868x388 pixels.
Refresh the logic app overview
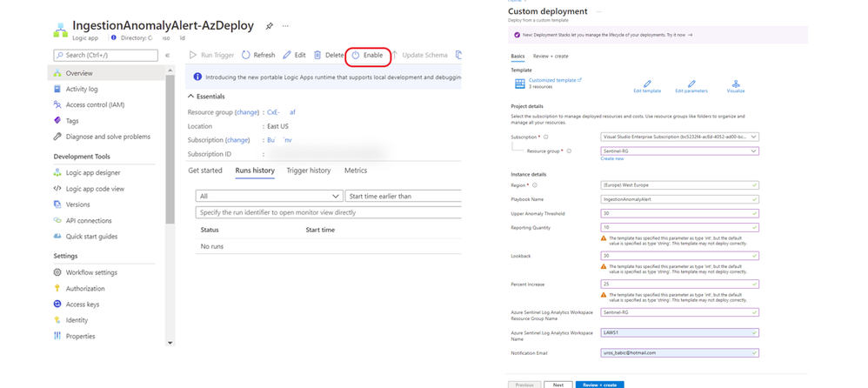pos(258,56)
